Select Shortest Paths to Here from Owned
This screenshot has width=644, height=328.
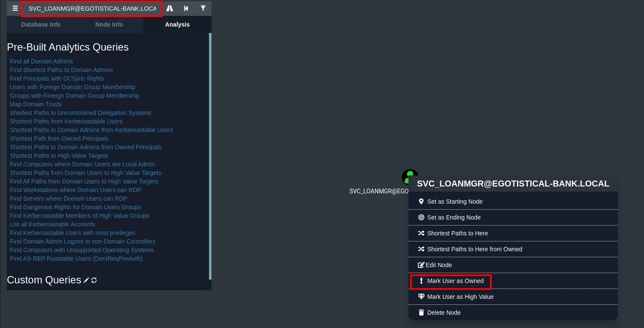[x=513, y=249]
